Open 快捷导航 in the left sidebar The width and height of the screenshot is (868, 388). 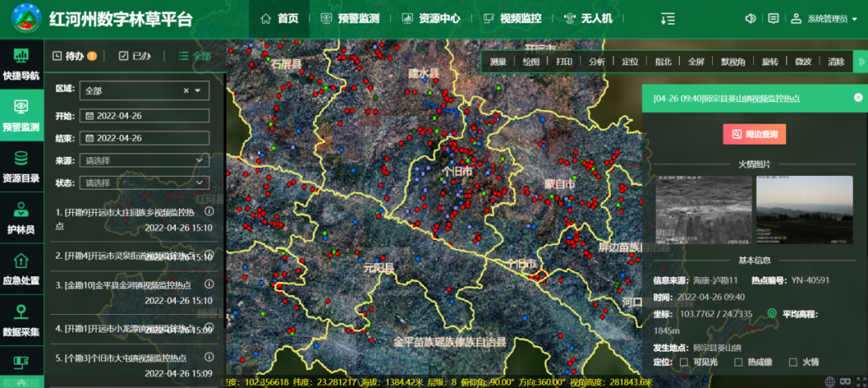pos(21,63)
